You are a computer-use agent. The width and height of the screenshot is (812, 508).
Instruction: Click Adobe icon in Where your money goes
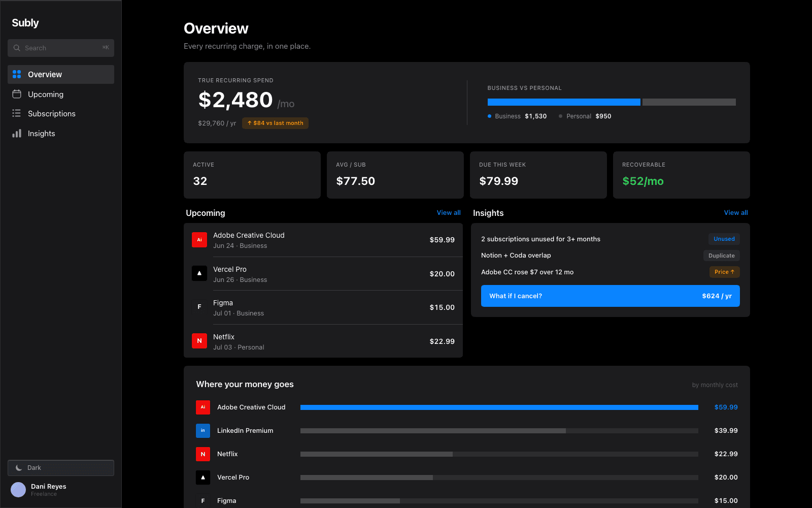203,407
